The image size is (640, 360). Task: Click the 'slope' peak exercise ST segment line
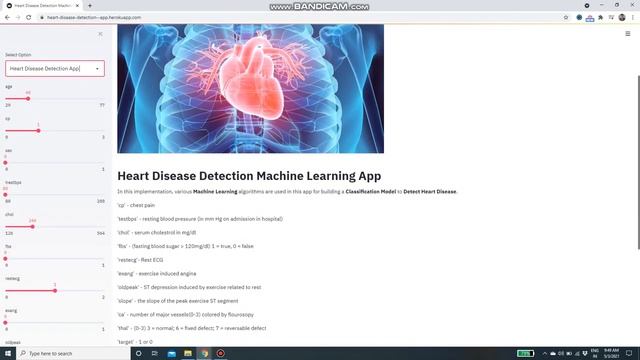178,301
